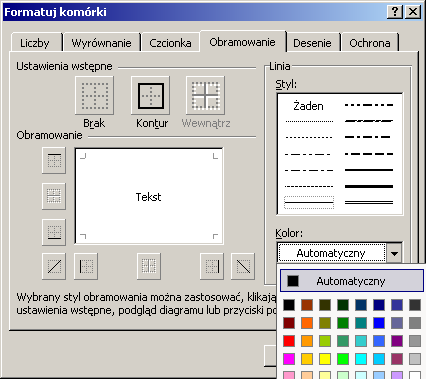This screenshot has width=426, height=379.
Task: Select the Obramowanie tab
Action: click(242, 42)
